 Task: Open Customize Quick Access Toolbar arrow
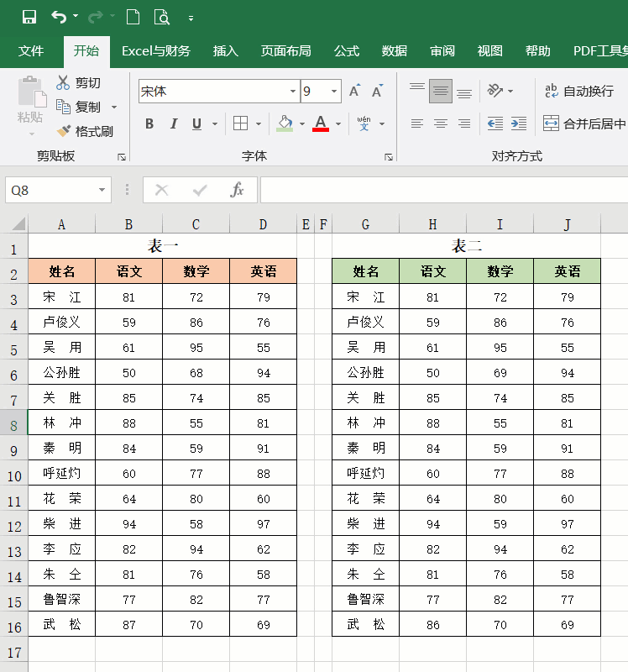point(191,18)
